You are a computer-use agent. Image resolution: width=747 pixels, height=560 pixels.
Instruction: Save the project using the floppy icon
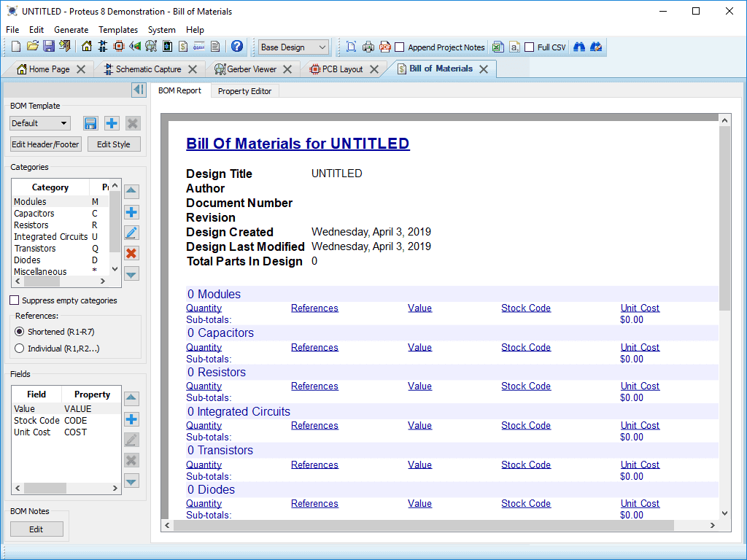[x=49, y=47]
